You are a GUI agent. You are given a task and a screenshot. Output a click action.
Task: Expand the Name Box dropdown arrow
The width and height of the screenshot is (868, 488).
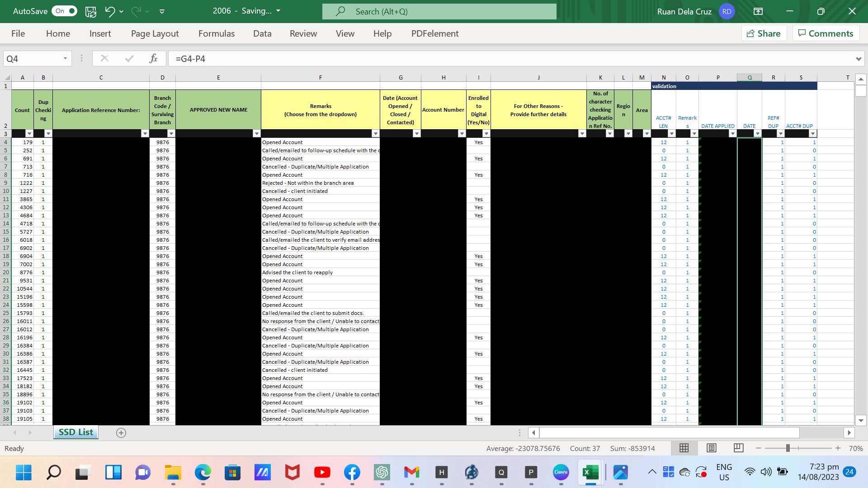tap(65, 58)
